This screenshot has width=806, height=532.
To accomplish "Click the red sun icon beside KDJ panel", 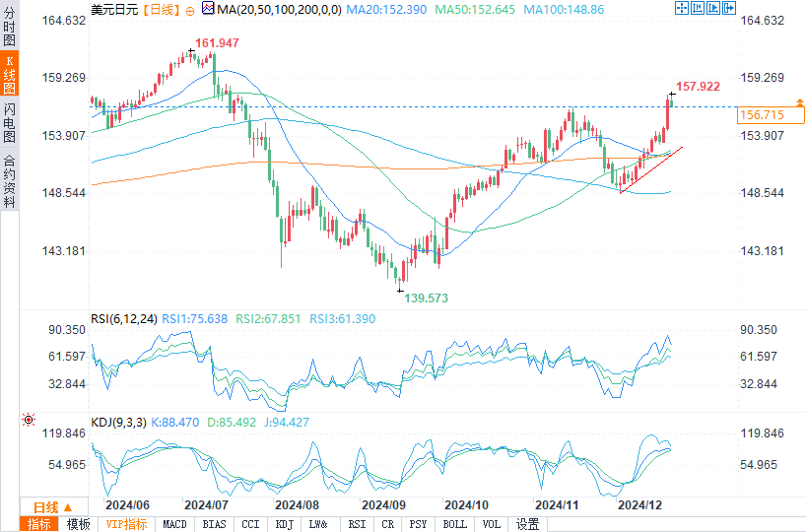I will [29, 420].
